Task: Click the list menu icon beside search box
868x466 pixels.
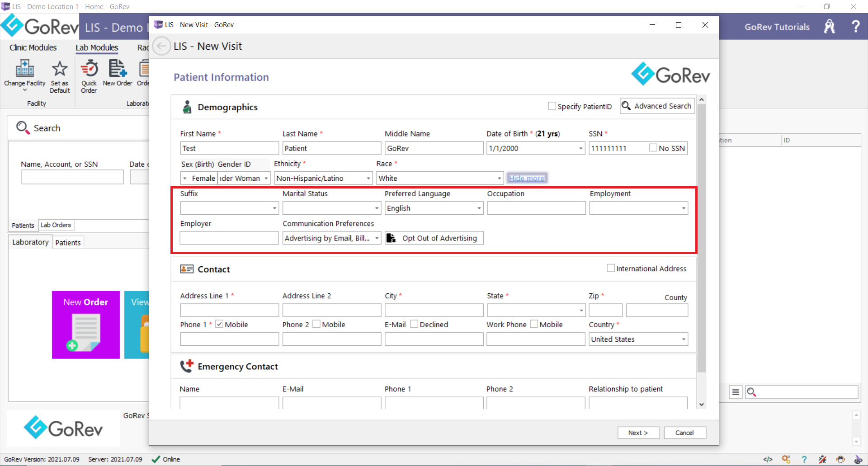Action: 736,392
